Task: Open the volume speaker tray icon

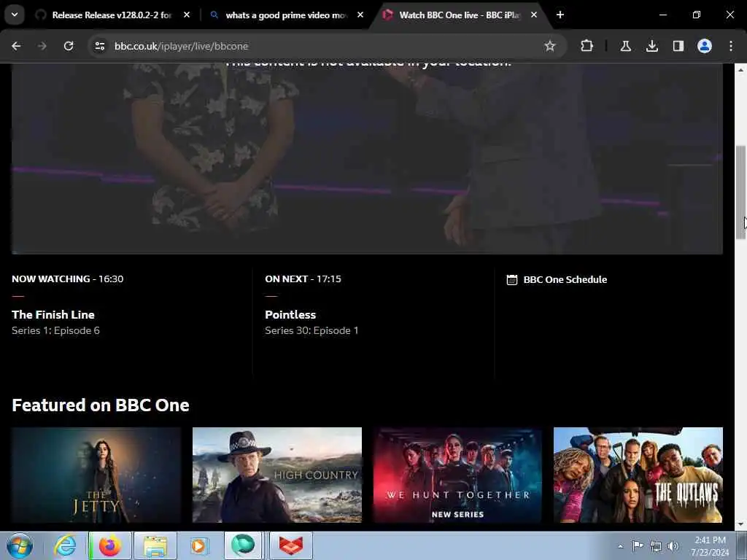Action: click(673, 546)
